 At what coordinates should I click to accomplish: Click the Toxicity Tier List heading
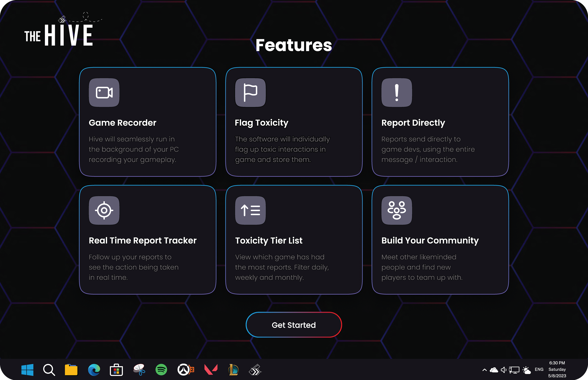coord(268,241)
